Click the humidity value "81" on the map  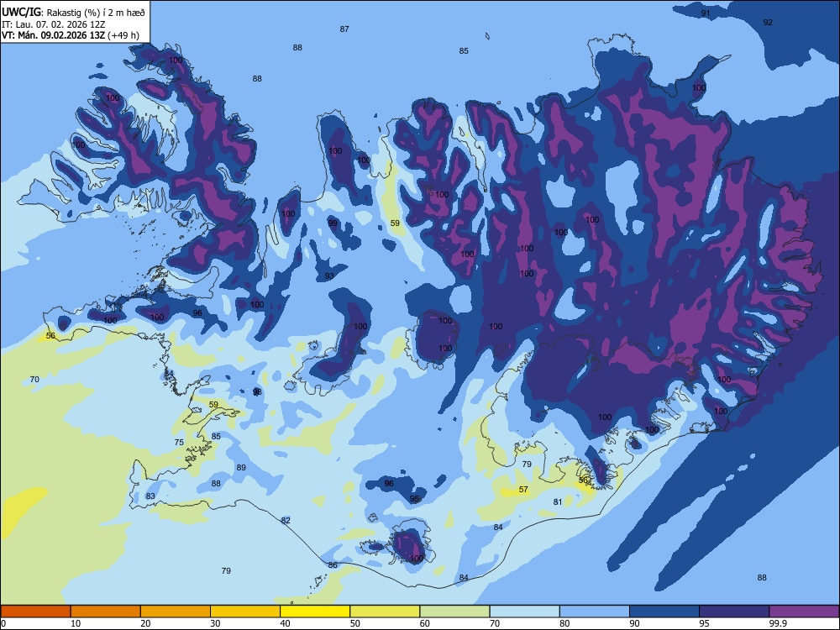point(558,501)
